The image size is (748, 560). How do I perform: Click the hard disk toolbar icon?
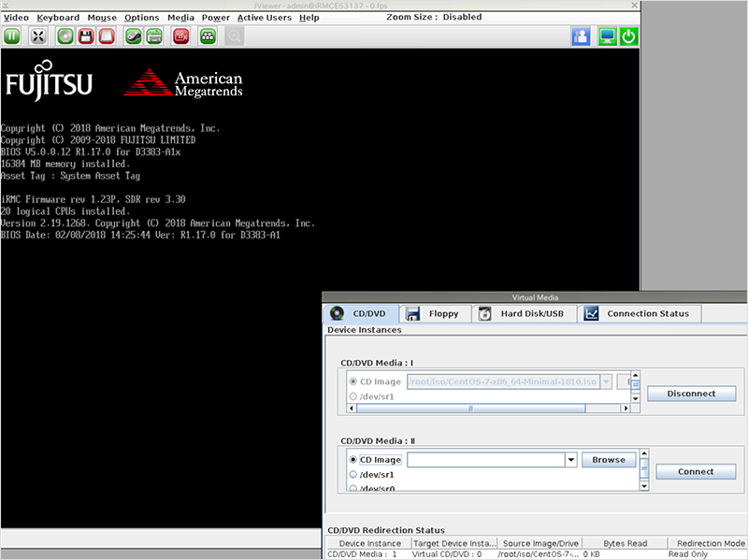coord(107,36)
